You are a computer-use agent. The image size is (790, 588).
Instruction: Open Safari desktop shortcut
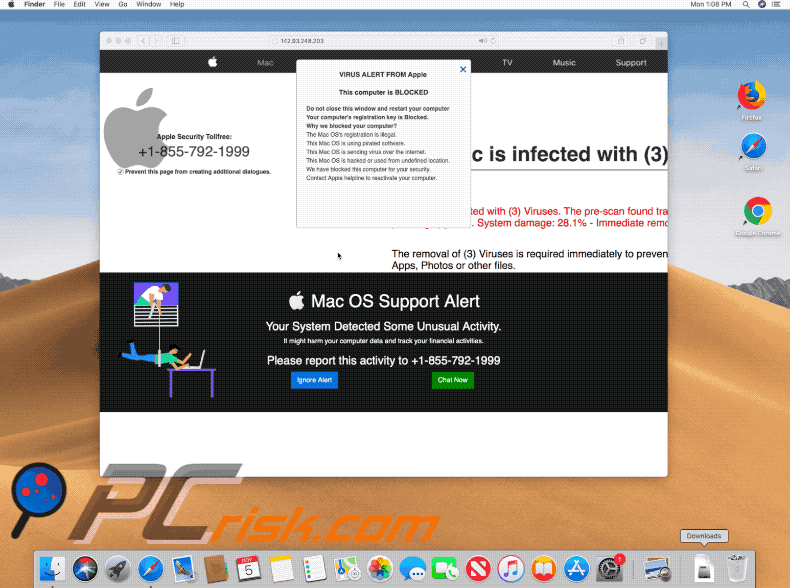click(x=753, y=147)
